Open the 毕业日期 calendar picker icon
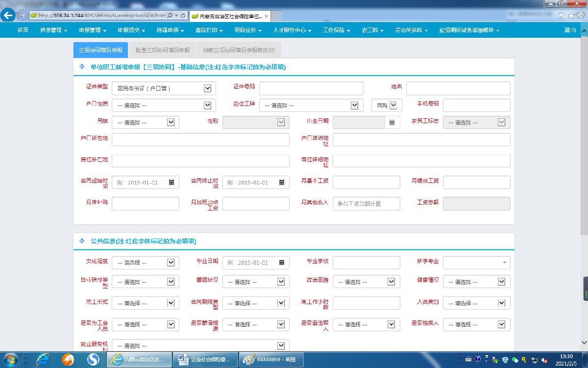The height and width of the screenshot is (368, 588). tap(282, 263)
